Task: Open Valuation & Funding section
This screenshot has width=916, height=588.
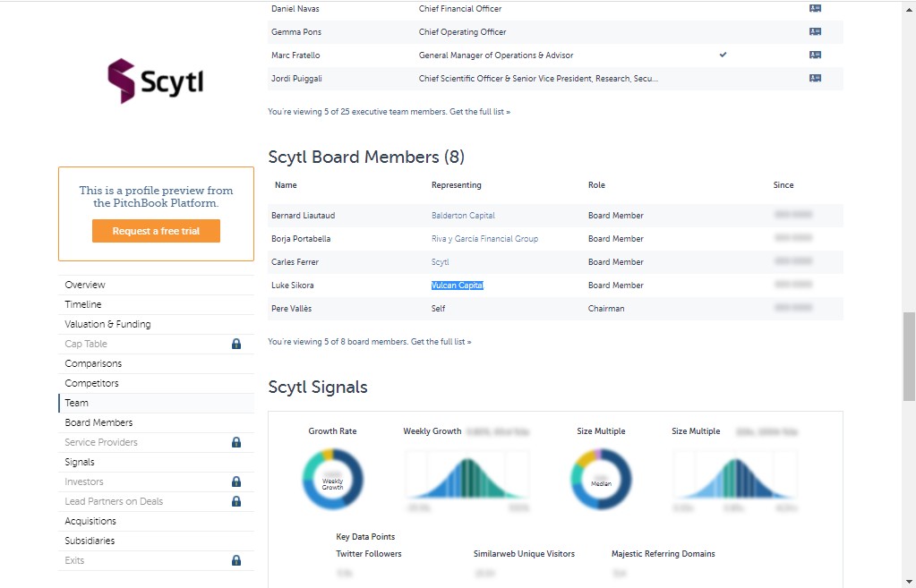Action: click(x=156, y=324)
